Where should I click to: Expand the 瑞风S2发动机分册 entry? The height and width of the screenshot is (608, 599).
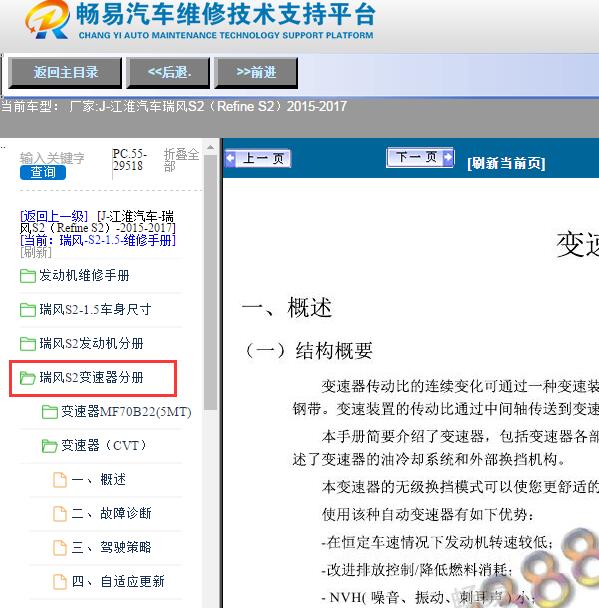91,344
